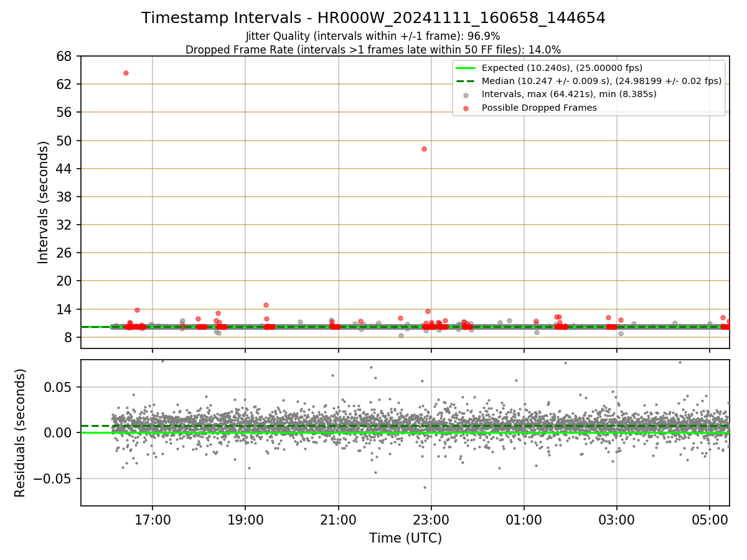Click the red outlier point near 48 seconds
This screenshot has height=560, width=747.
tap(424, 149)
